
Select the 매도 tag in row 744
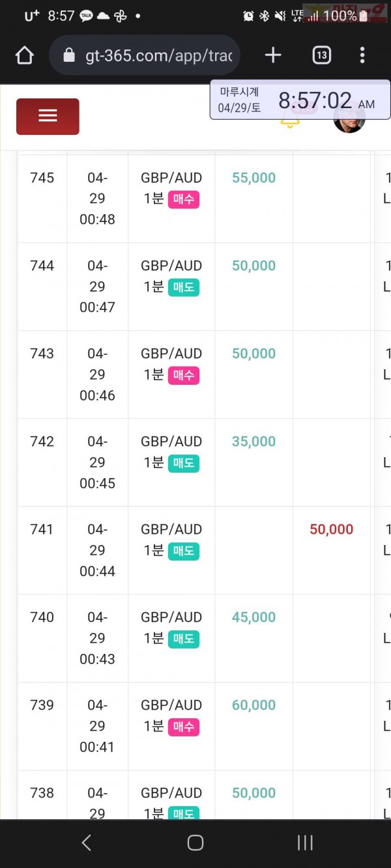[x=183, y=287]
